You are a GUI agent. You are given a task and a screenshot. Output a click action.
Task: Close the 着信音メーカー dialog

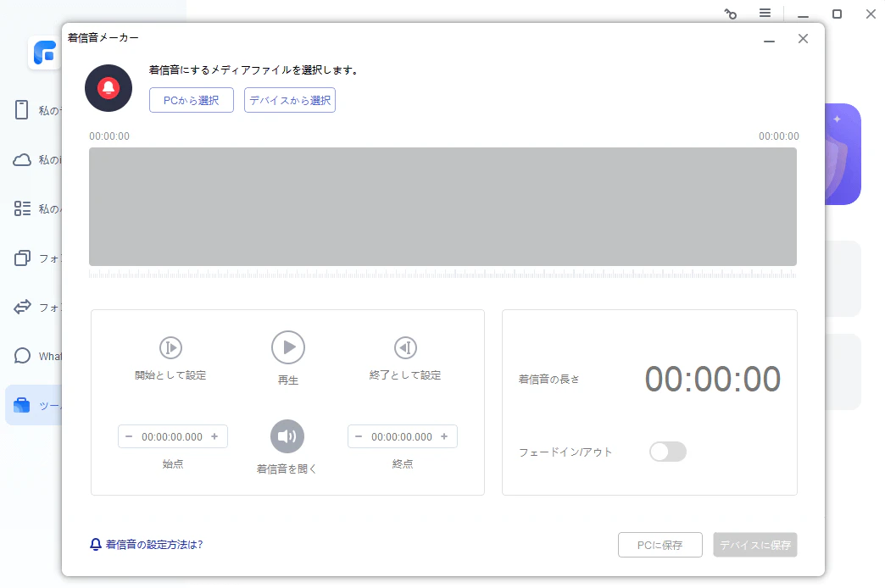803,38
